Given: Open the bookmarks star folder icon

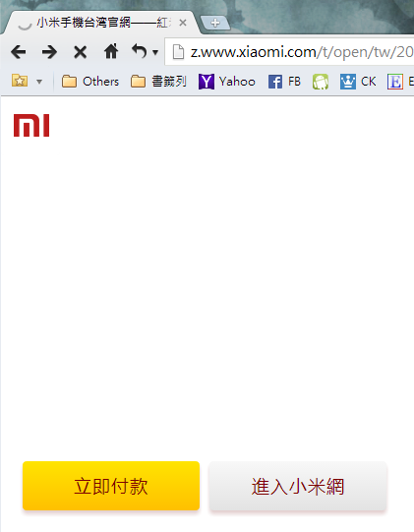Looking at the screenshot, I should 20,81.
